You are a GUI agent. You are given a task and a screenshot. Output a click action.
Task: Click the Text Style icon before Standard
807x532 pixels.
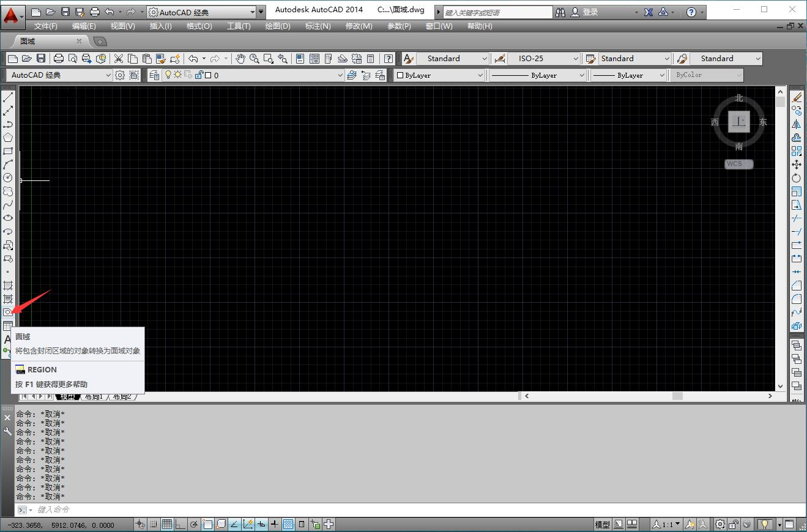[409, 59]
